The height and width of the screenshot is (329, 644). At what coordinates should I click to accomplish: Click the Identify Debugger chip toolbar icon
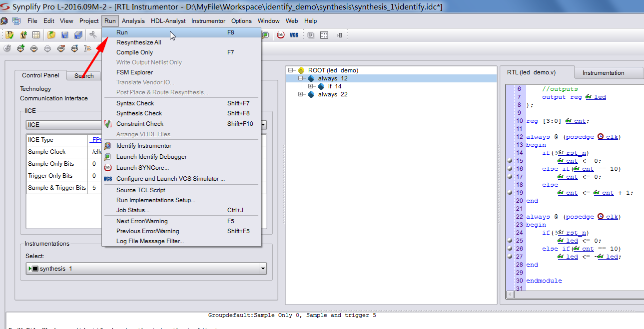[265, 35]
